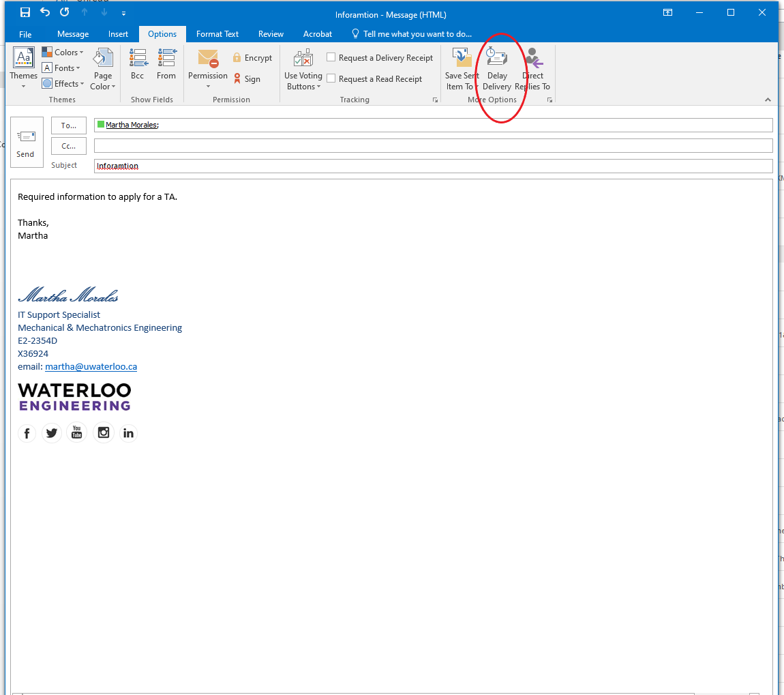Open the Permission dropdown
The height and width of the screenshot is (695, 784).
(208, 68)
